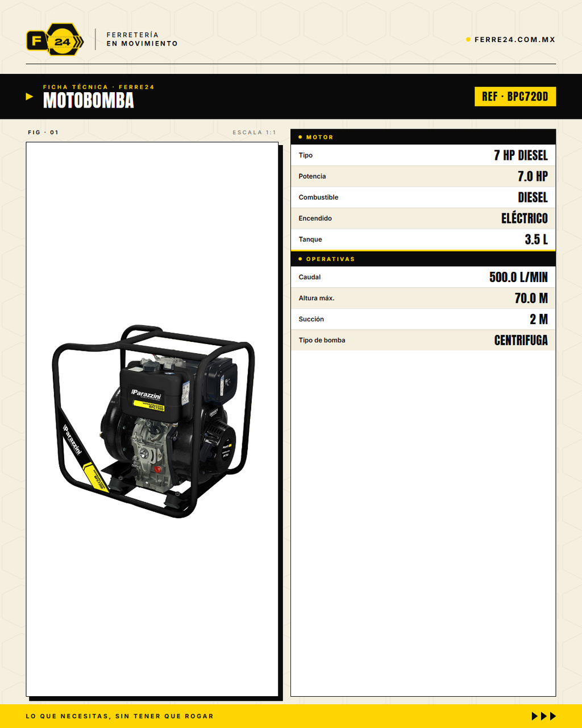Select the '7.0 HP' power value
Viewport: 582px width, 728px height.
coord(533,176)
